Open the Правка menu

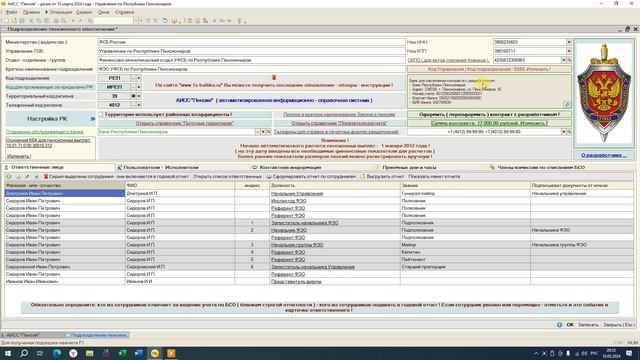(31, 12)
